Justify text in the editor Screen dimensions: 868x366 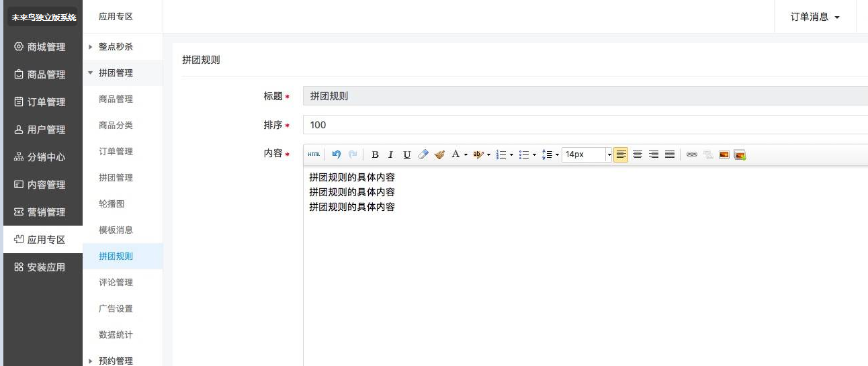[670, 154]
